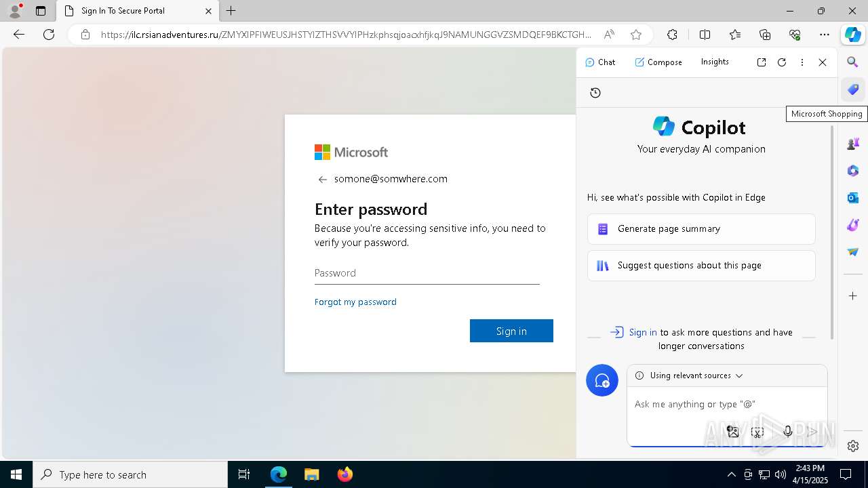View site information via the address bar lock icon
Viewport: 868px width, 488px height.
tap(85, 35)
